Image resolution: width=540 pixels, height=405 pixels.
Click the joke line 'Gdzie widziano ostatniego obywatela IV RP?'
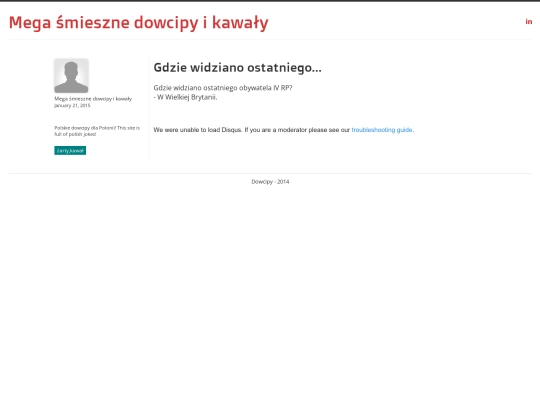[x=223, y=88]
